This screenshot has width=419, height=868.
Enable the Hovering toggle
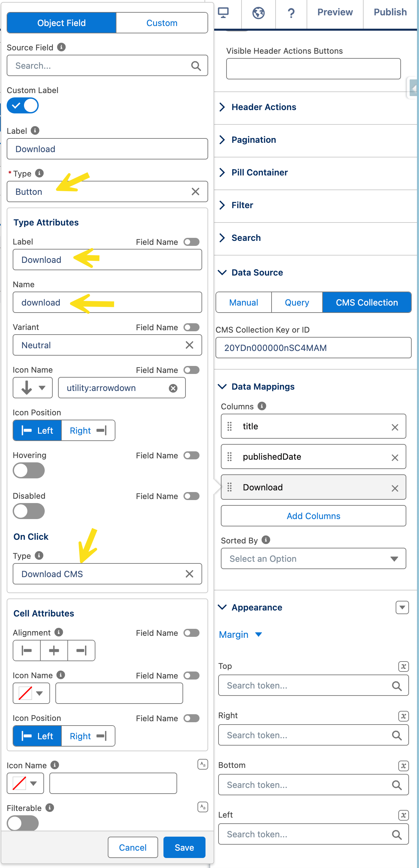(x=29, y=470)
